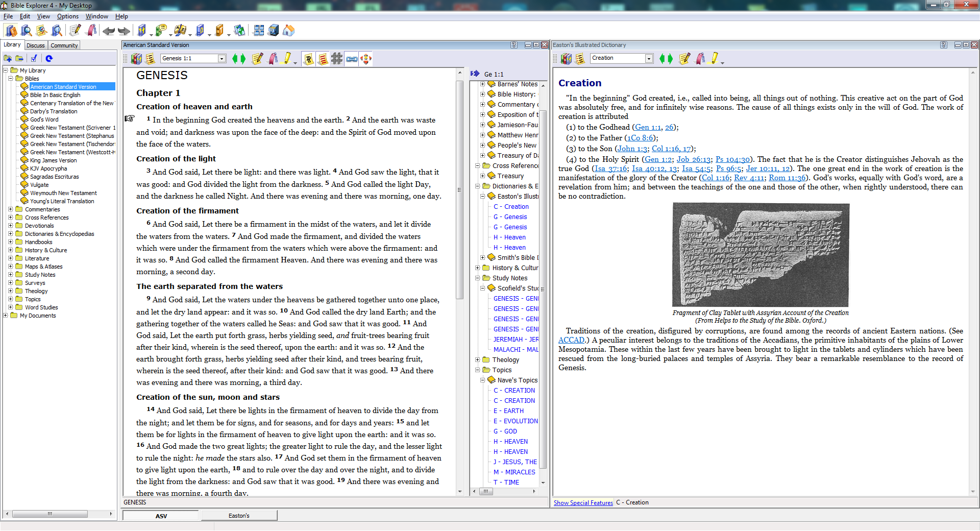
Task: Open the blue Bible book icon in main toolbar
Action: pos(142,31)
